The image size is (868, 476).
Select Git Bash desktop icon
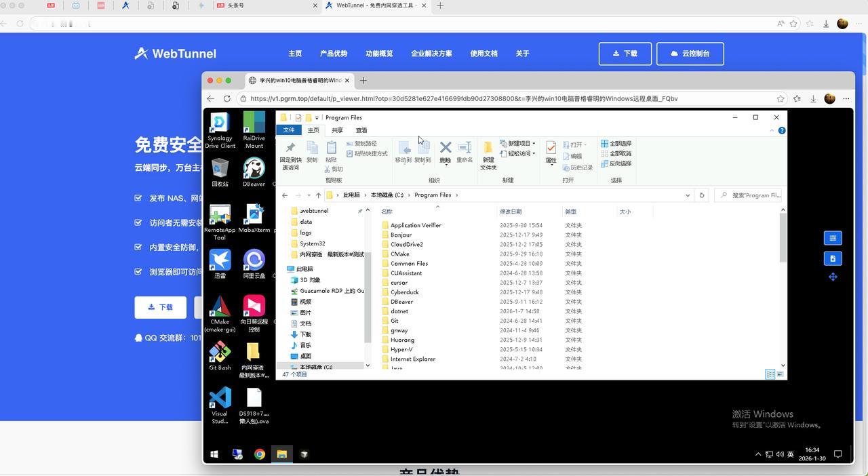pos(220,357)
